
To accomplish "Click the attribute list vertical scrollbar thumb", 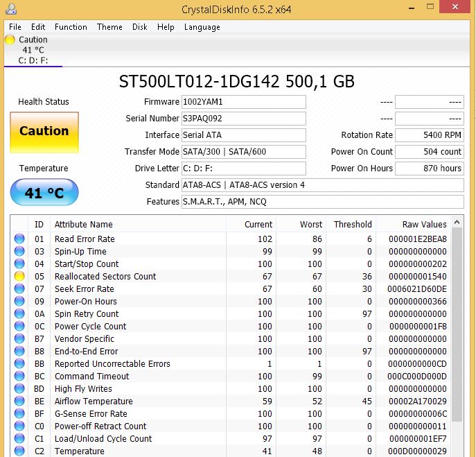I will point(457,325).
